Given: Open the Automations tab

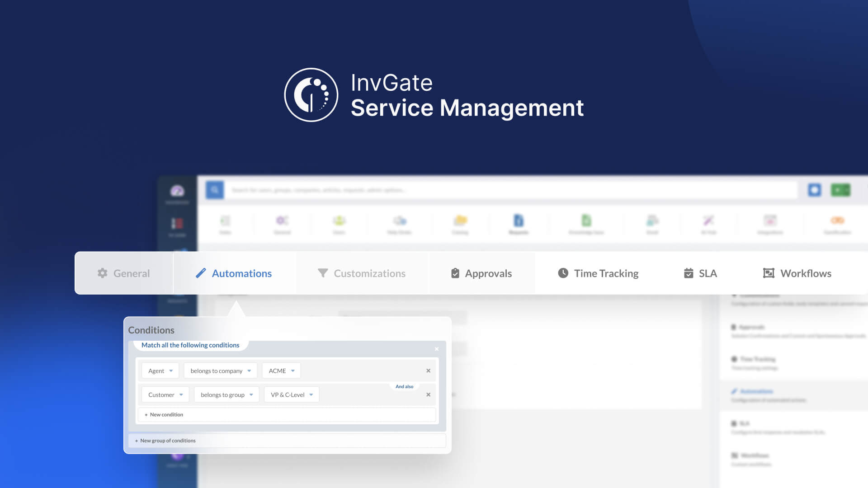Looking at the screenshot, I should (x=234, y=273).
